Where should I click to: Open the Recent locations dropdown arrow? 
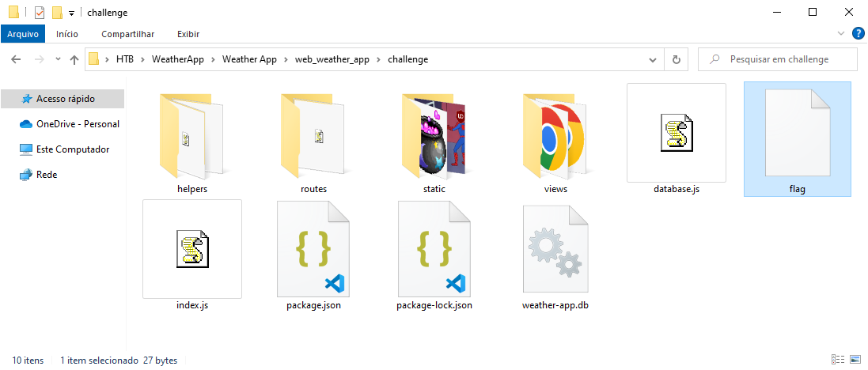click(58, 60)
